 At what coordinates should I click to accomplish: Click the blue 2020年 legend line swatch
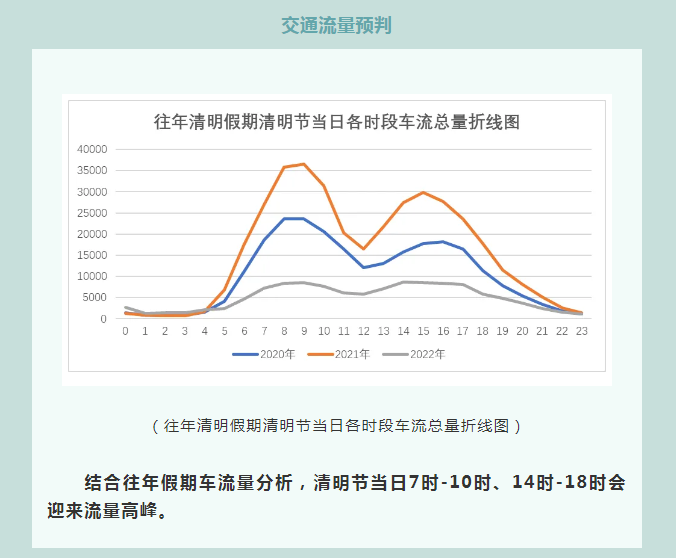(x=245, y=354)
